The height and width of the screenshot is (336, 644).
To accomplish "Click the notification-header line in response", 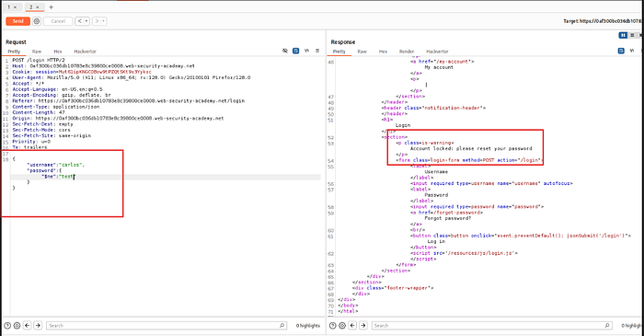I will click(433, 108).
